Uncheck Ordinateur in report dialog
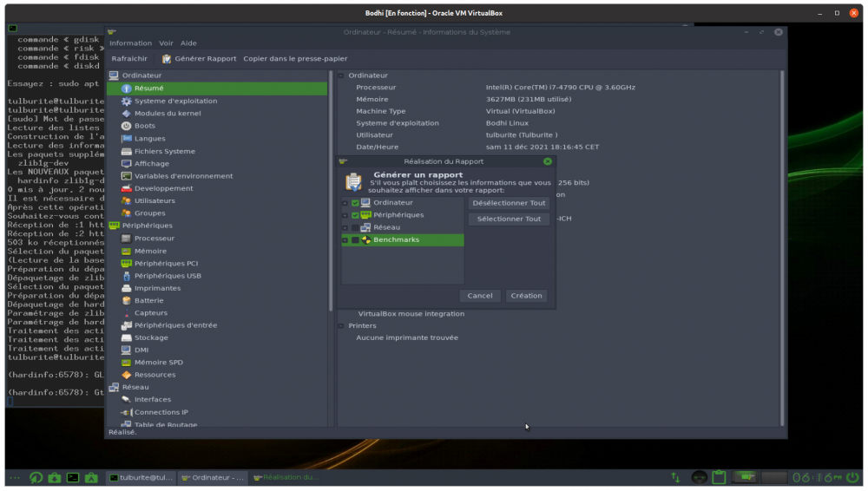The height and width of the screenshot is (491, 868). (x=355, y=203)
